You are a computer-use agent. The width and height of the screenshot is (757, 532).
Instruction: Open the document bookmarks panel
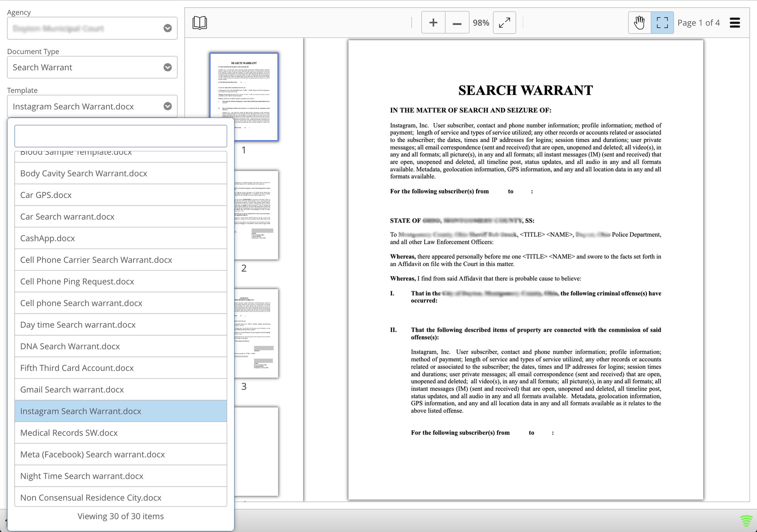200,22
